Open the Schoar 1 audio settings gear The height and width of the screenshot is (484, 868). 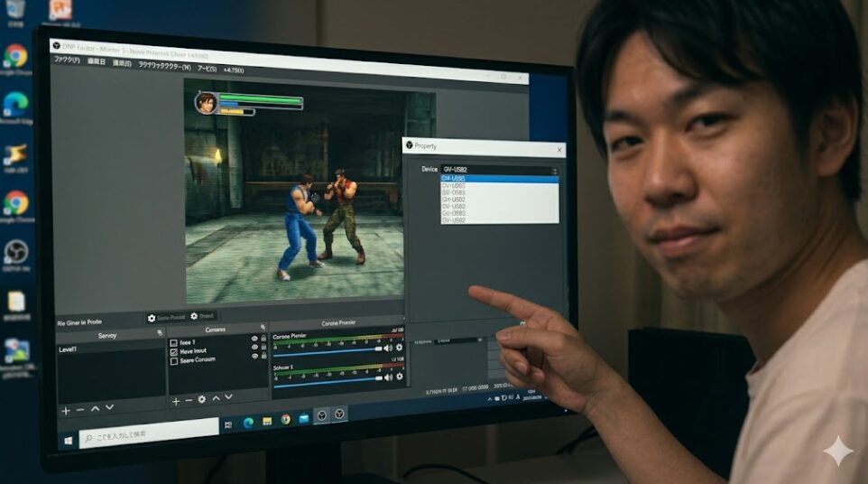point(399,377)
